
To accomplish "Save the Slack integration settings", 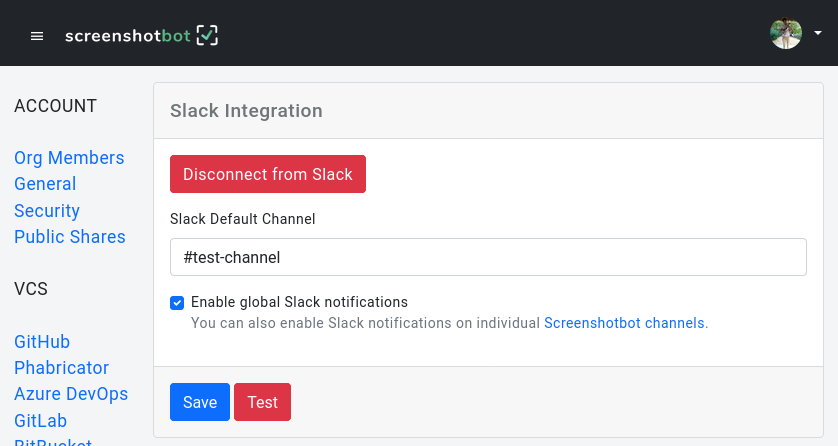I will 200,402.
